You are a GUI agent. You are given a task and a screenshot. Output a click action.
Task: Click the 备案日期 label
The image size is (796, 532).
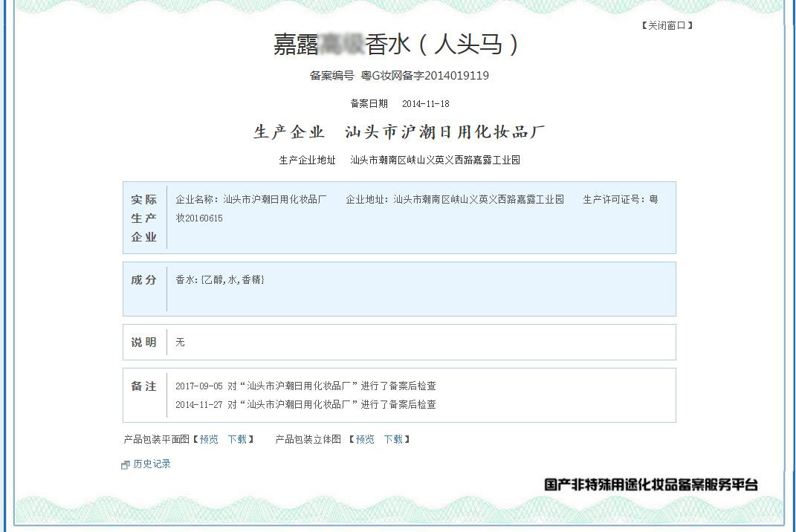(369, 103)
